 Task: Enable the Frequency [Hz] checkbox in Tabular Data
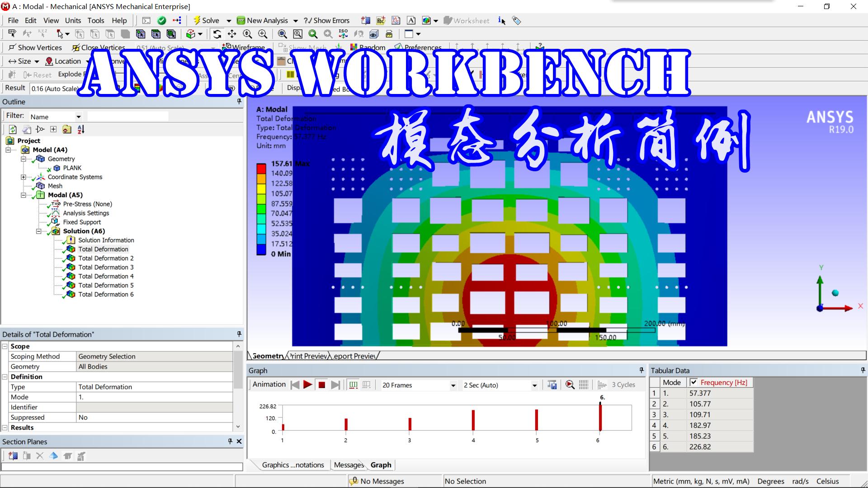pyautogui.click(x=694, y=382)
